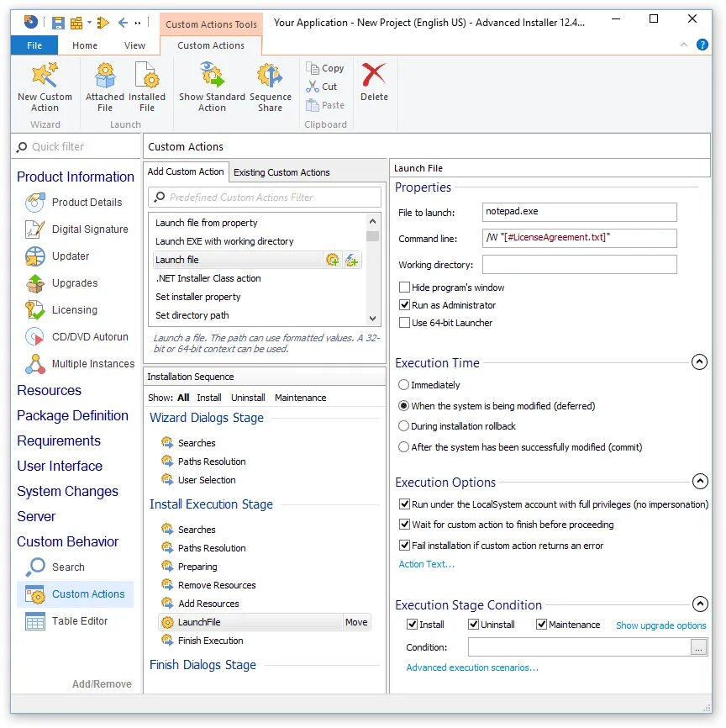Open the Action Text link
This screenshot has width=726, height=728.
[427, 564]
